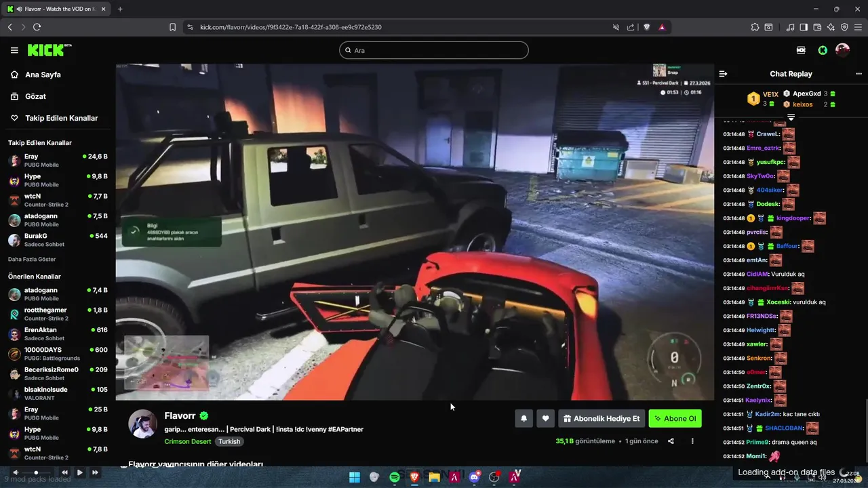This screenshot has height=488, width=868.
Task: Click VE1X top gifter entry
Action: pos(762,99)
